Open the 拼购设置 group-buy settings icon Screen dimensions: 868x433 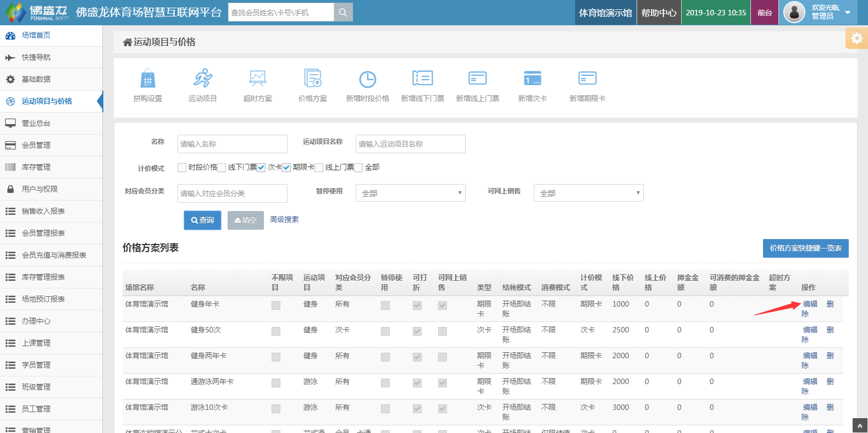pyautogui.click(x=148, y=79)
